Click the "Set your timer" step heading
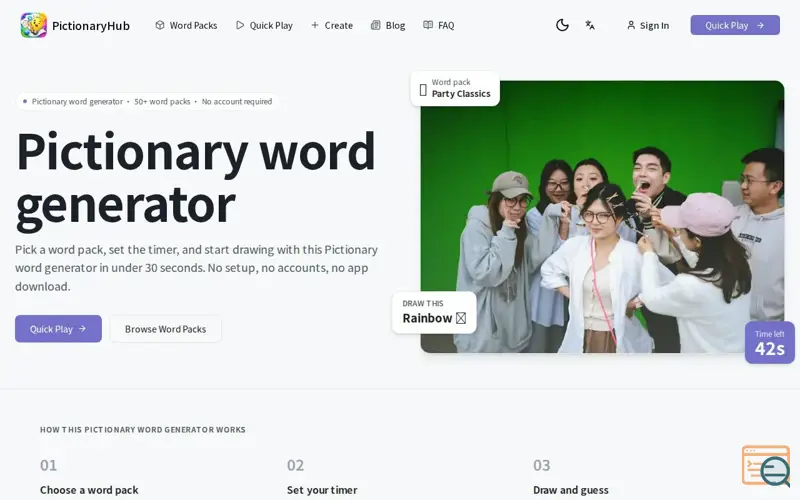 (322, 490)
